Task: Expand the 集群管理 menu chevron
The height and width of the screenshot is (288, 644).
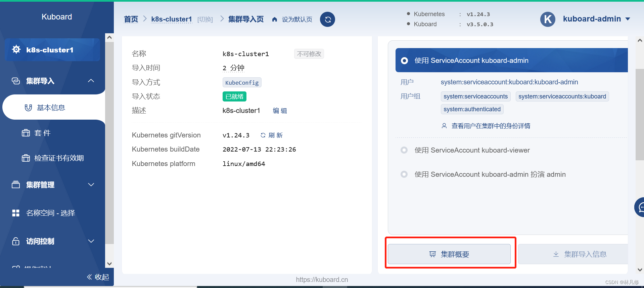Action: point(91,184)
